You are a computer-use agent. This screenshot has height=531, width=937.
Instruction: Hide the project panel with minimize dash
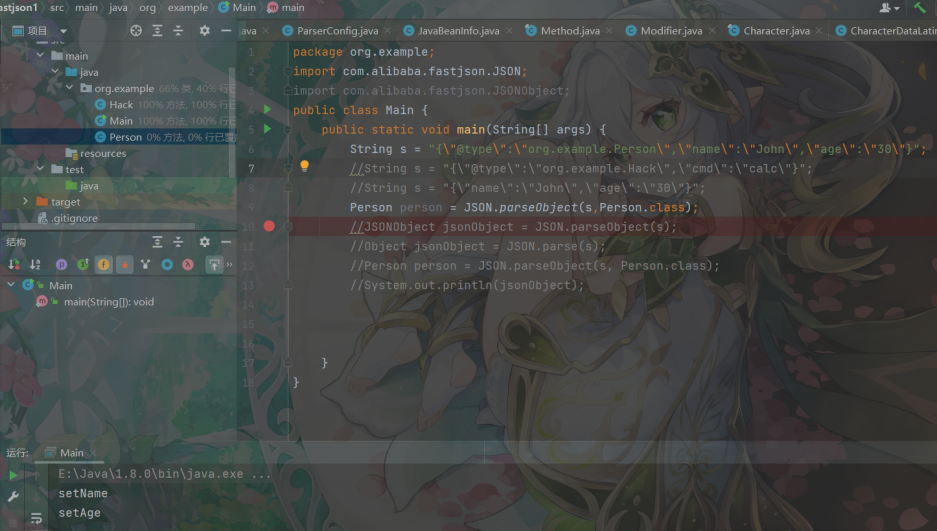226,30
